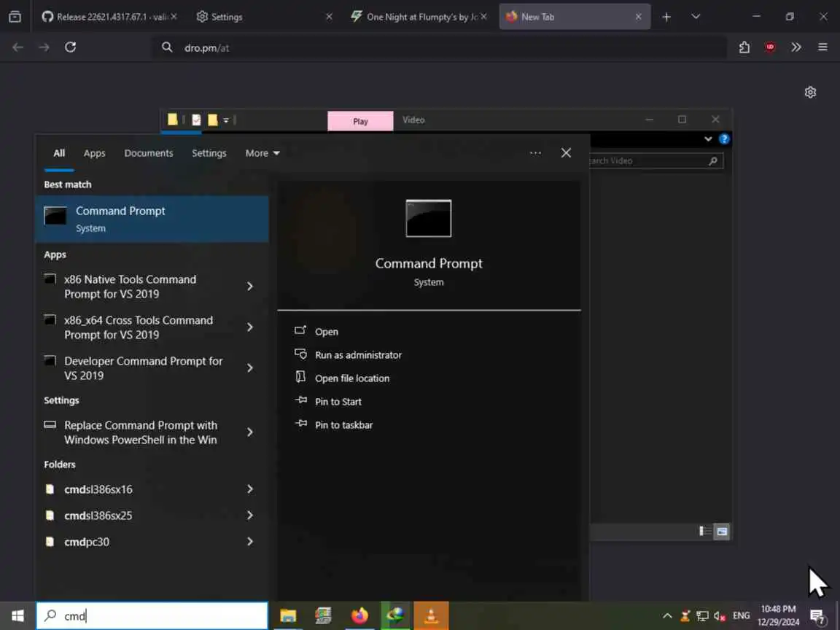Click the Pin to taskbar pin icon
Screen dimensions: 840x630
point(301,424)
